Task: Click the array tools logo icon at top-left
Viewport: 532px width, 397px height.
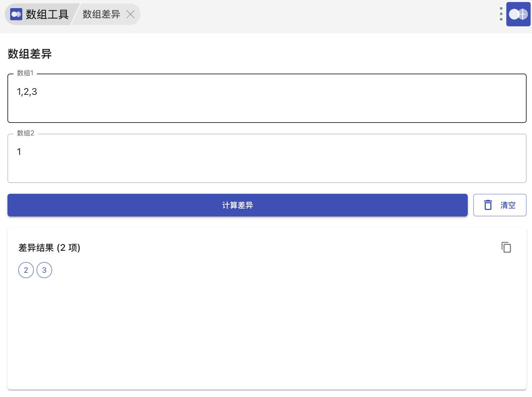Action: click(x=16, y=14)
